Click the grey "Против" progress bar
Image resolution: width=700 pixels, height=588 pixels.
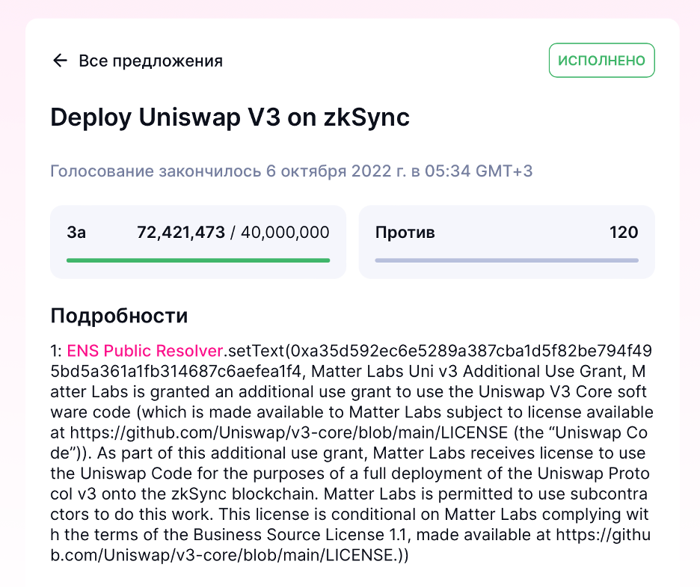(506, 260)
